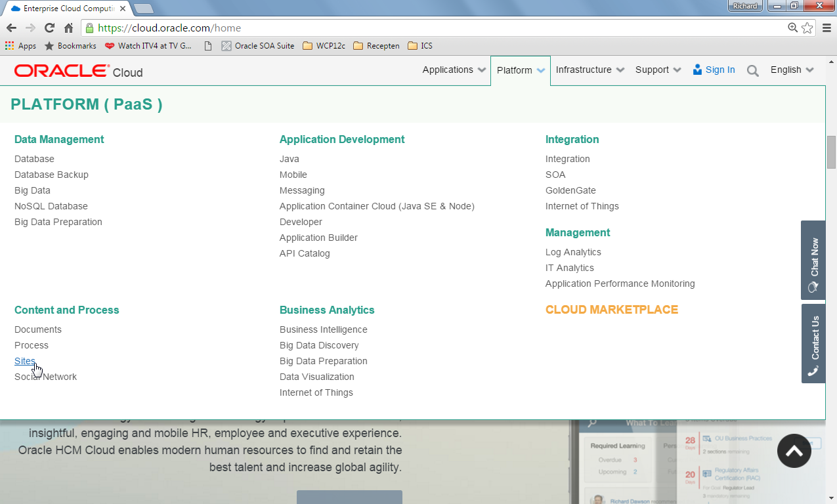Open the Chat Now side tab
The height and width of the screenshot is (504, 837).
point(813,260)
